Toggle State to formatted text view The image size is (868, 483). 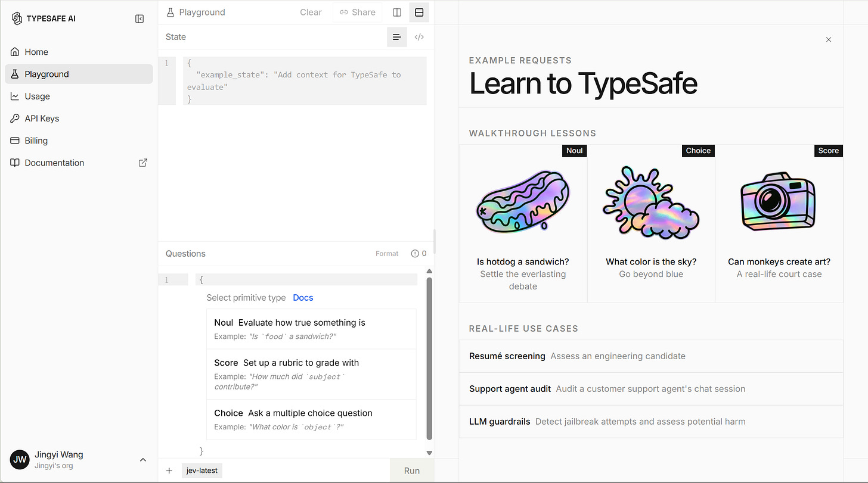click(x=397, y=37)
